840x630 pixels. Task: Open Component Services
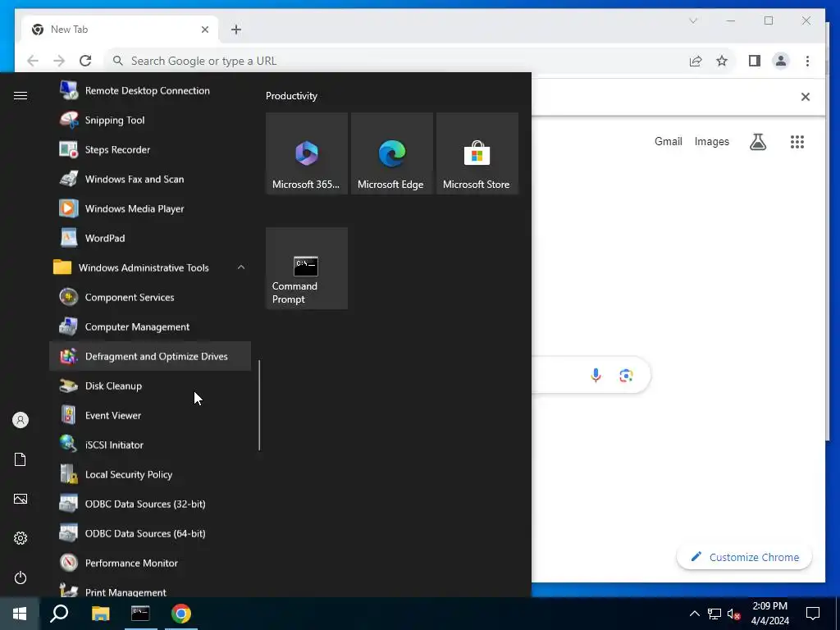pyautogui.click(x=150, y=297)
